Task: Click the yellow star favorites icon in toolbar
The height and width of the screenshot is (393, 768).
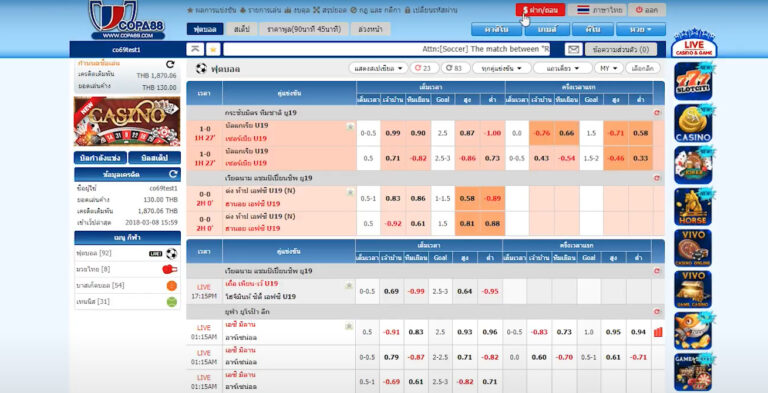Action: pyautogui.click(x=213, y=49)
